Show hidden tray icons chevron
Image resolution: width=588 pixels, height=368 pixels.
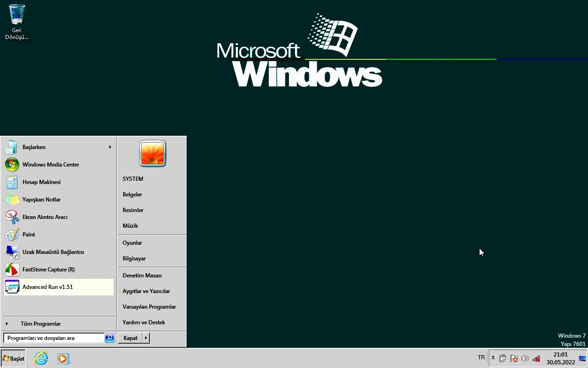click(x=493, y=358)
